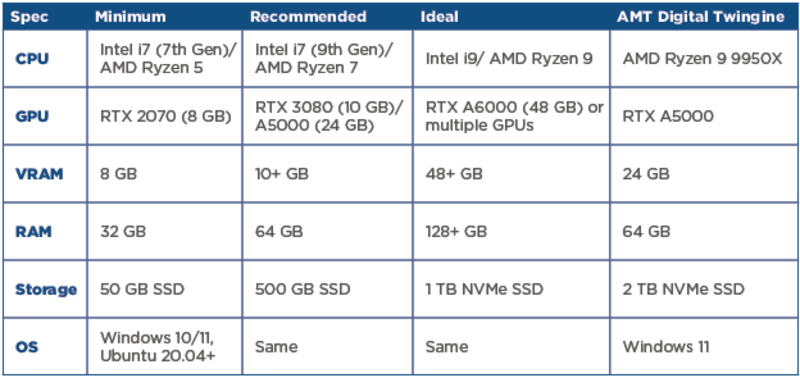
Task: Select the Minimum column header
Action: 130,17
